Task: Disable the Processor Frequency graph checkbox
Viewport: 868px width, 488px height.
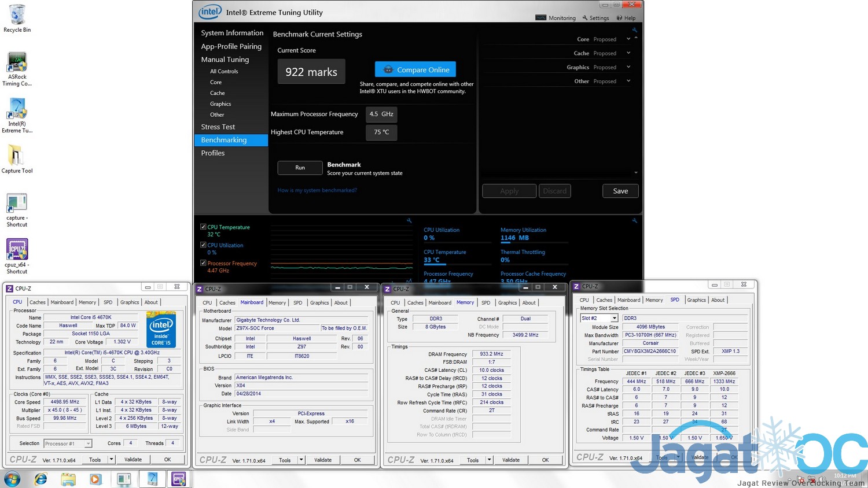Action: tap(203, 263)
